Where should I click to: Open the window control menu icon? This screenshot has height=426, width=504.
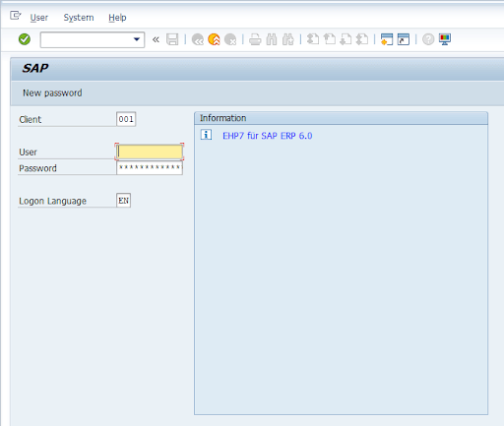point(15,16)
